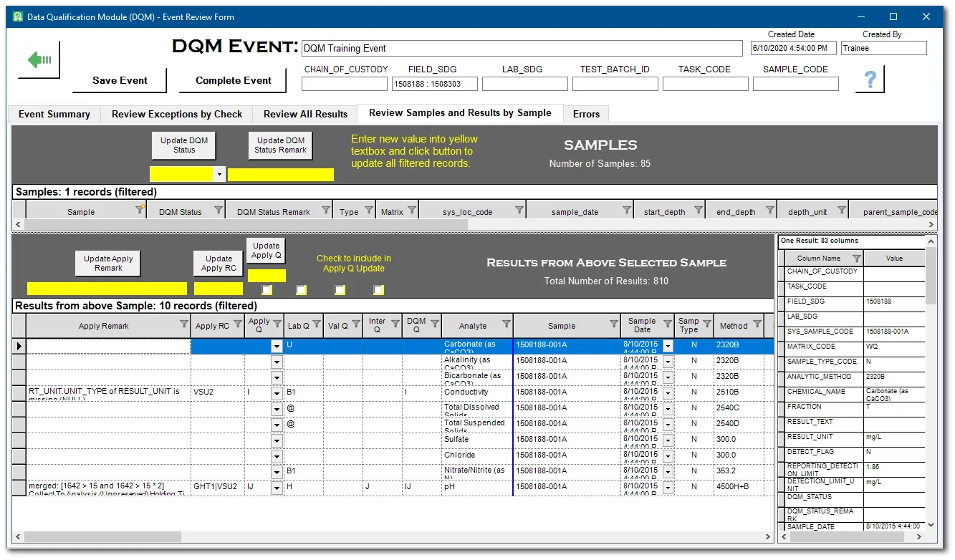Viewport: 955px width, 560px height.
Task: Open filter for DQM Status Remark column
Action: coord(326,211)
